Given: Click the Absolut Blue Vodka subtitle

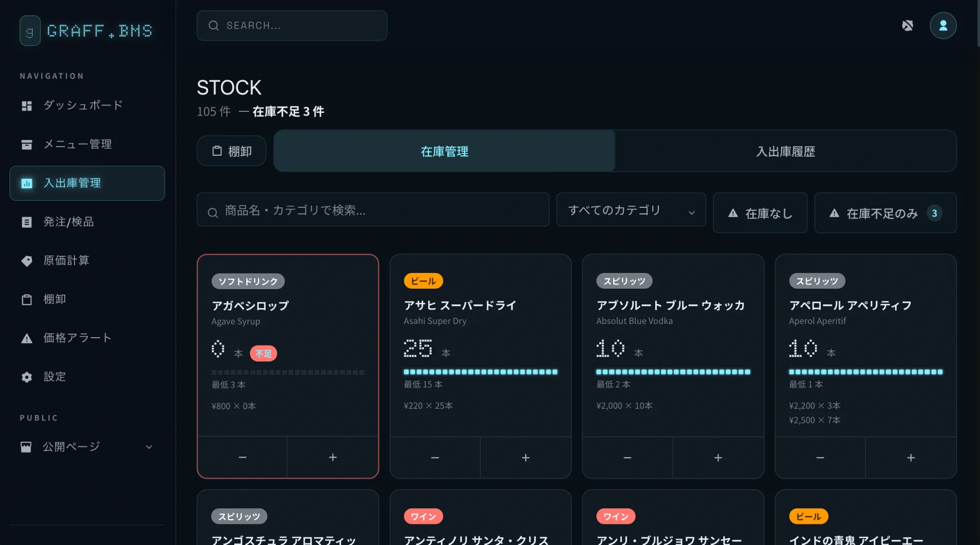Looking at the screenshot, I should click(635, 321).
